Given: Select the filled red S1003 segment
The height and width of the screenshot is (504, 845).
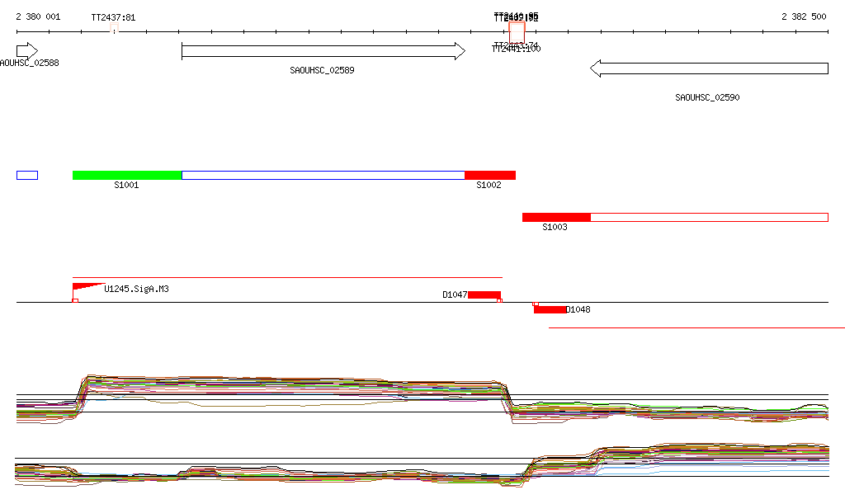Looking at the screenshot, I should pyautogui.click(x=556, y=217).
